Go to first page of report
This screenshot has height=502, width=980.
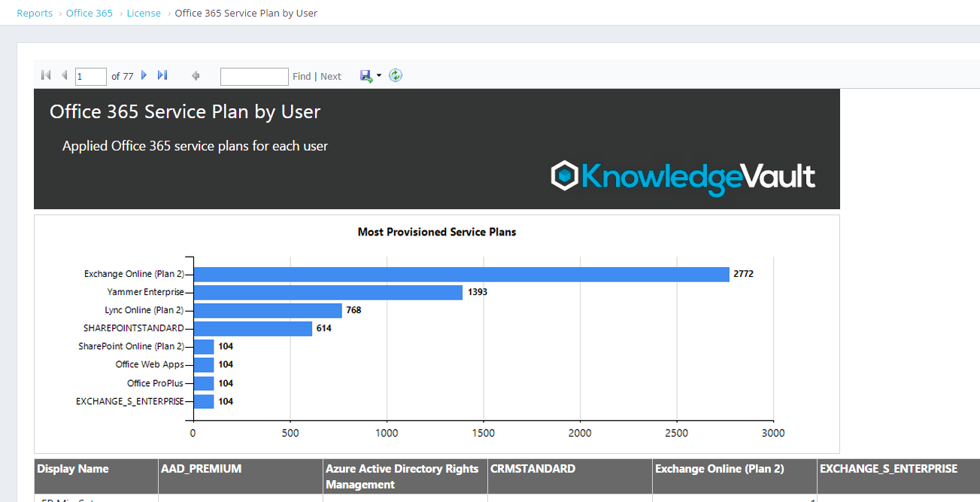[46, 75]
